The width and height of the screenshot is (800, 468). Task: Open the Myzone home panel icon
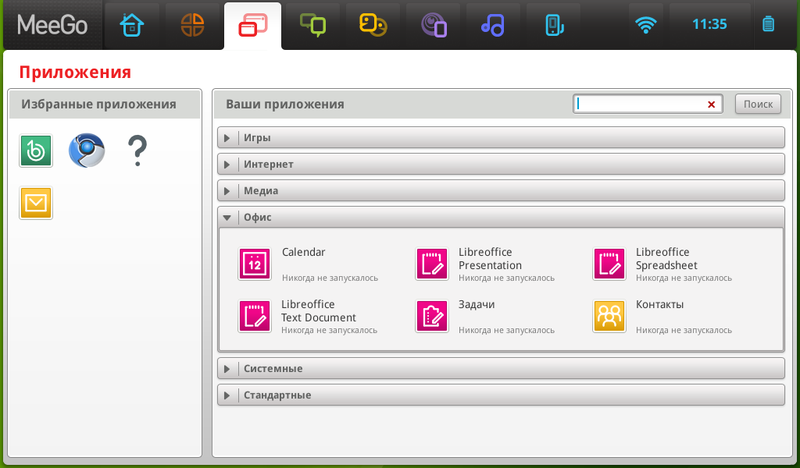point(132,24)
